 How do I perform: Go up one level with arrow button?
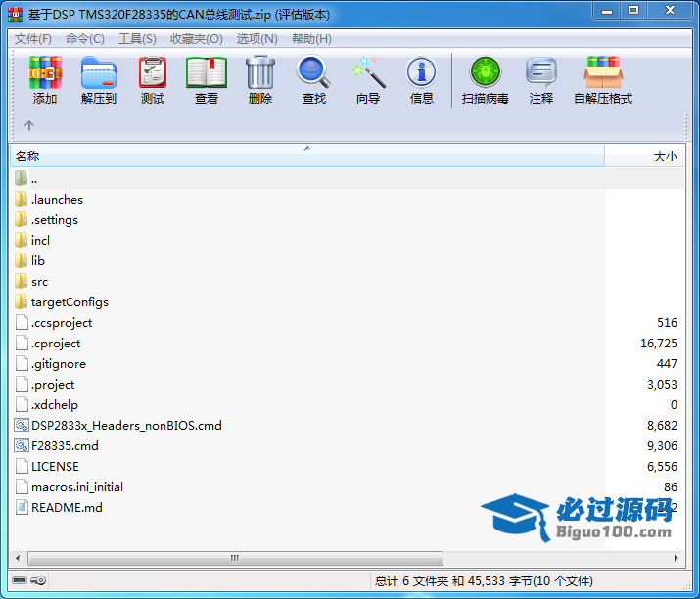[x=29, y=125]
